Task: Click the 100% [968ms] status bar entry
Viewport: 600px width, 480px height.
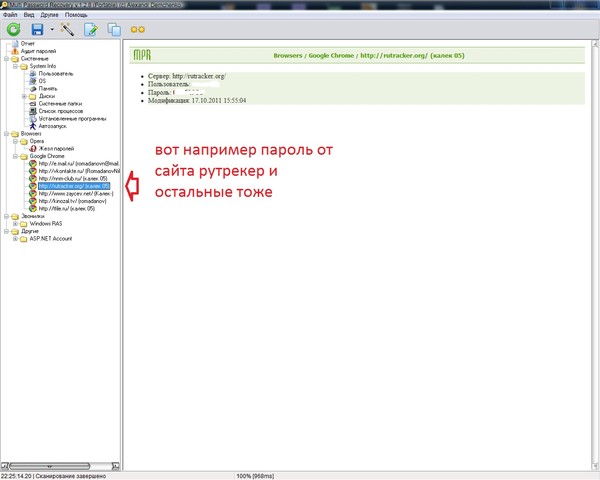Action: pyautogui.click(x=255, y=476)
